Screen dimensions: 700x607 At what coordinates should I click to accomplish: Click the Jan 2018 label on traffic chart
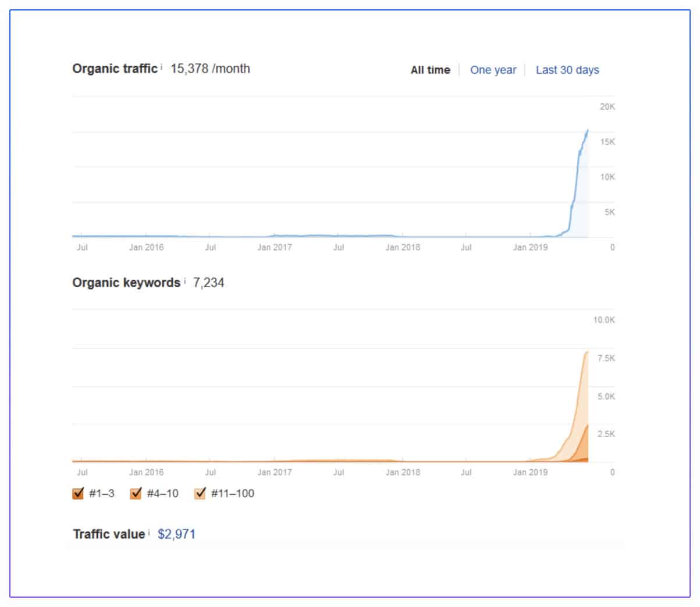click(403, 247)
